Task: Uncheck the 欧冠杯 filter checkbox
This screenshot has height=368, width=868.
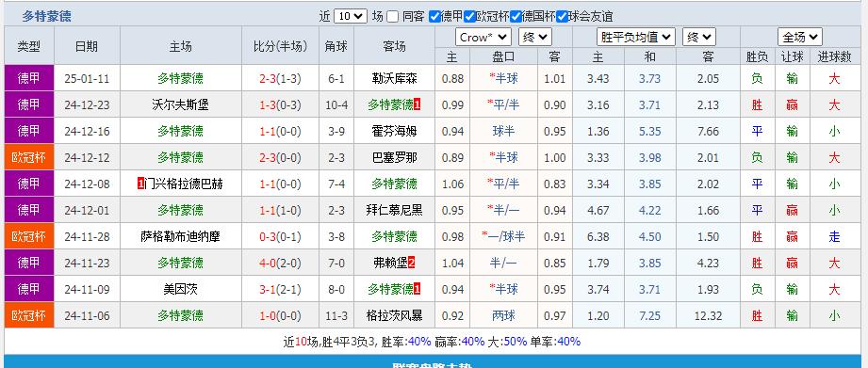Action: pos(470,17)
